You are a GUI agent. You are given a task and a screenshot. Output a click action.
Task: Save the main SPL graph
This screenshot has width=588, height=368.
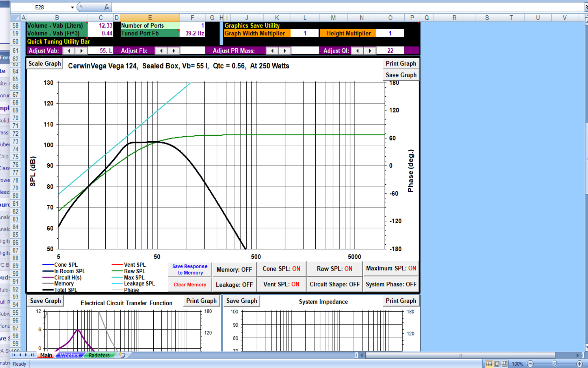[401, 75]
